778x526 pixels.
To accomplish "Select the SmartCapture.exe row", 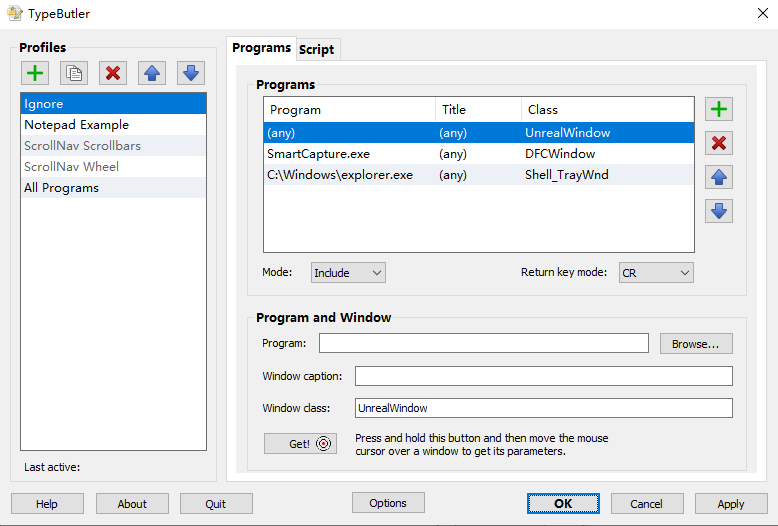I will pos(479,154).
